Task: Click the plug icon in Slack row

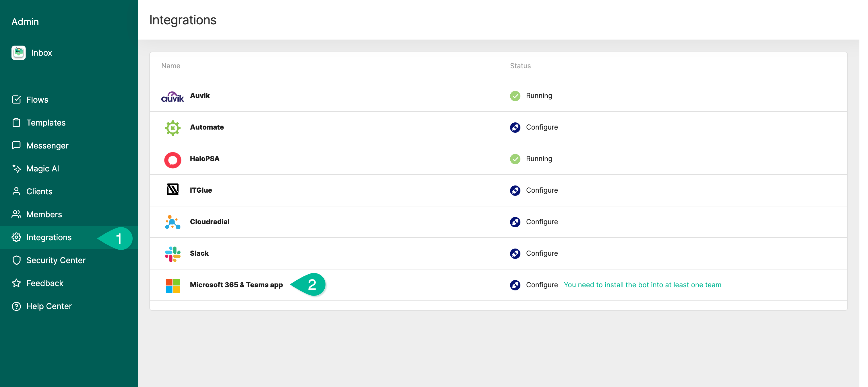Action: click(515, 253)
